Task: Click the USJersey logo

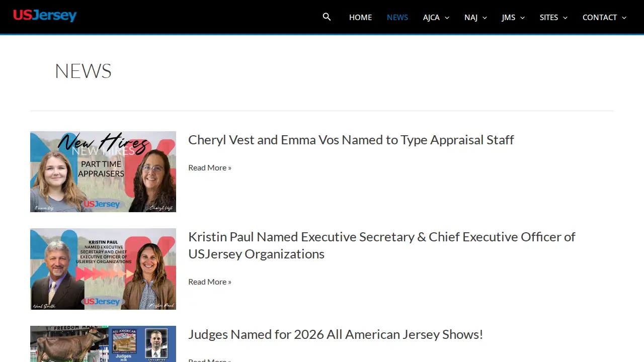Action: (45, 16)
